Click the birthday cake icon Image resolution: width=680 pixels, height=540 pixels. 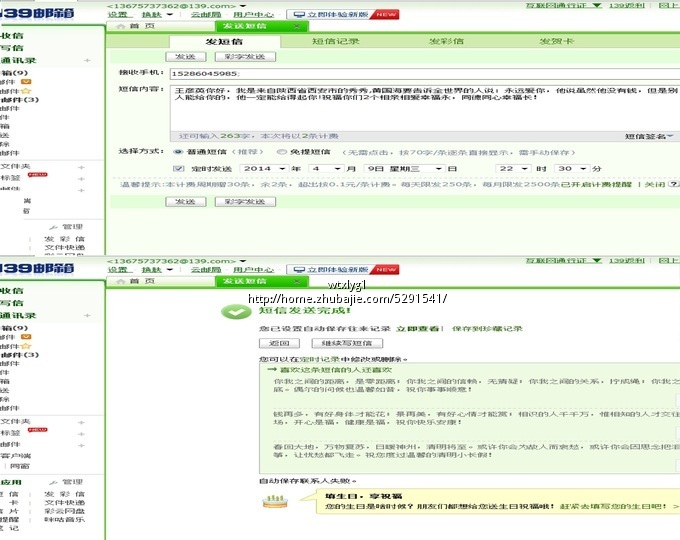click(275, 501)
